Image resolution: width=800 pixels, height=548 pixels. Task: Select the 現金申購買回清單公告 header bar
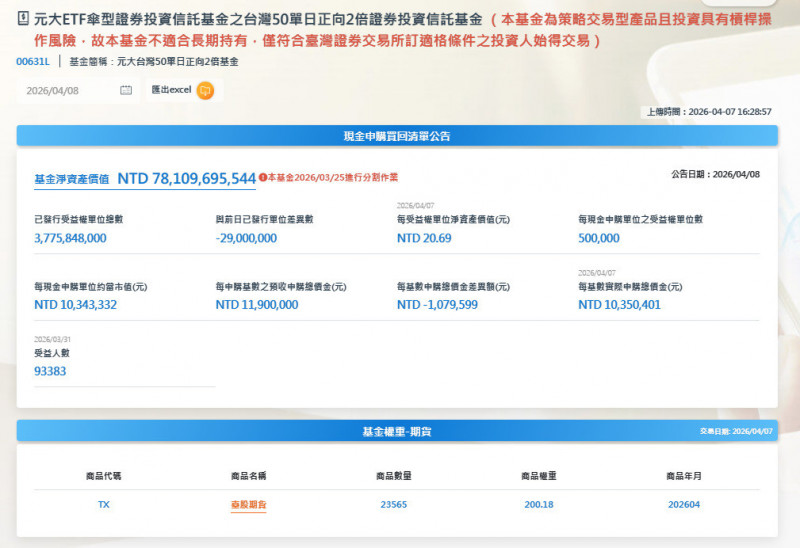397,136
